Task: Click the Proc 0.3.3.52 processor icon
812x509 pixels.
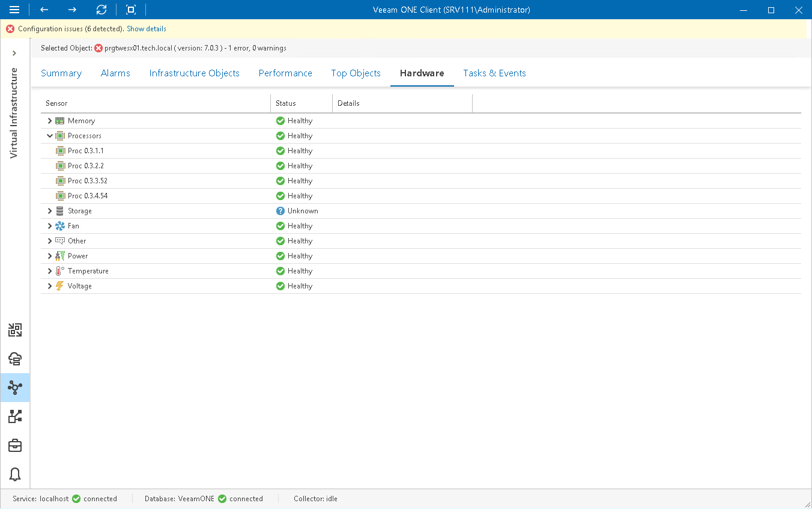Action: pos(60,181)
